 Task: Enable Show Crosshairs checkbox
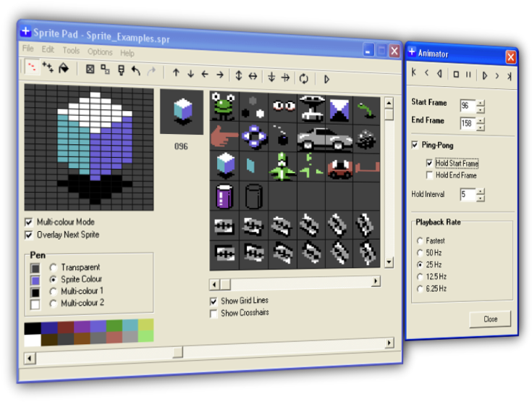click(x=214, y=314)
